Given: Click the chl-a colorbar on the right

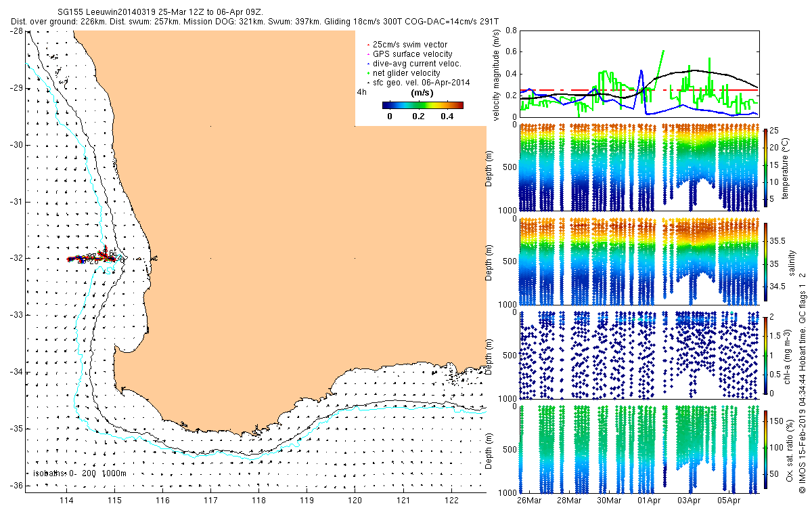Looking at the screenshot, I should click(x=765, y=354).
